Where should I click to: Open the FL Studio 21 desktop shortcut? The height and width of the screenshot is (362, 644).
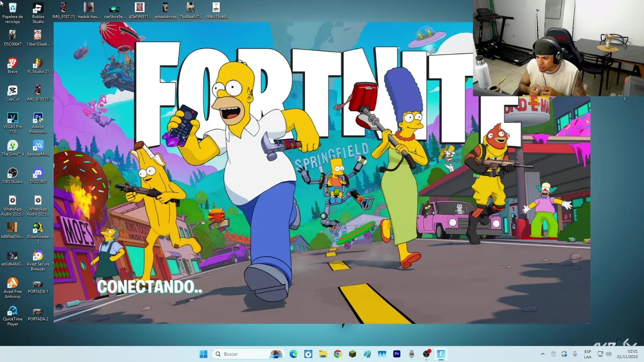click(x=38, y=66)
